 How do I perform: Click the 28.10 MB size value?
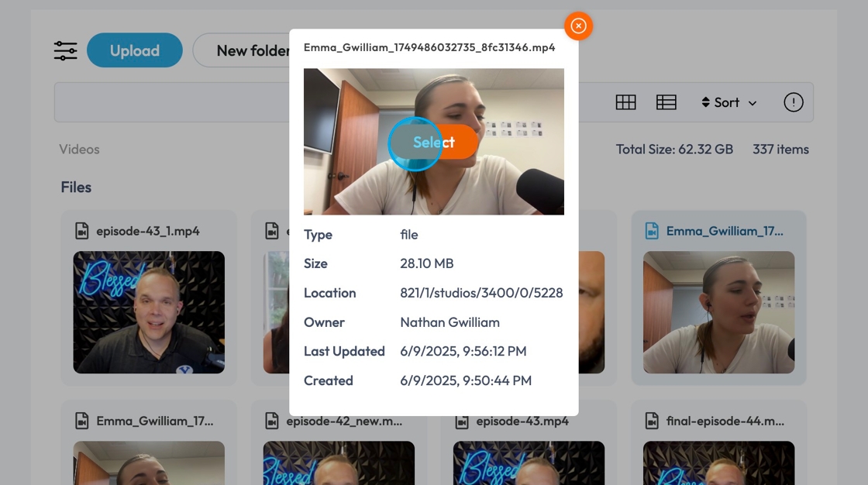click(427, 263)
